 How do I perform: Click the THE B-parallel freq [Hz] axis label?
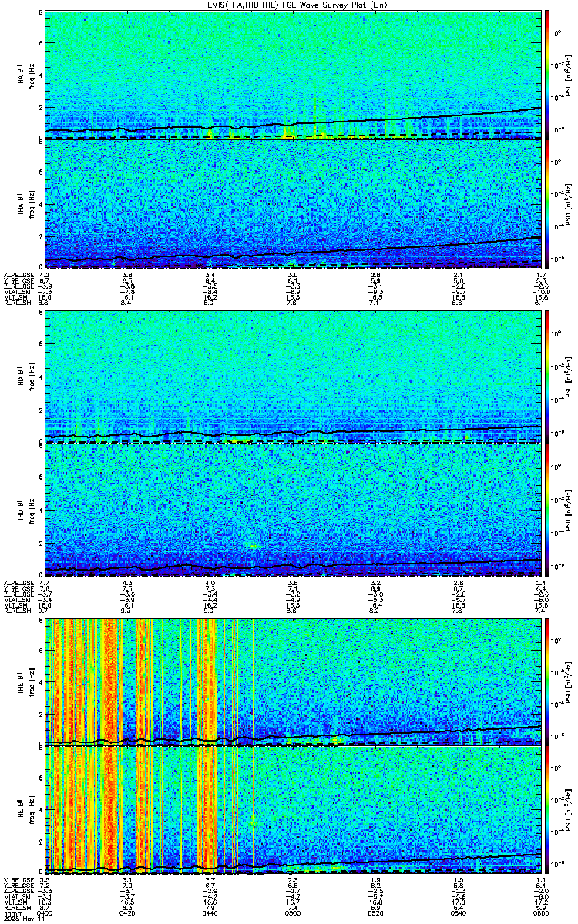31,810
